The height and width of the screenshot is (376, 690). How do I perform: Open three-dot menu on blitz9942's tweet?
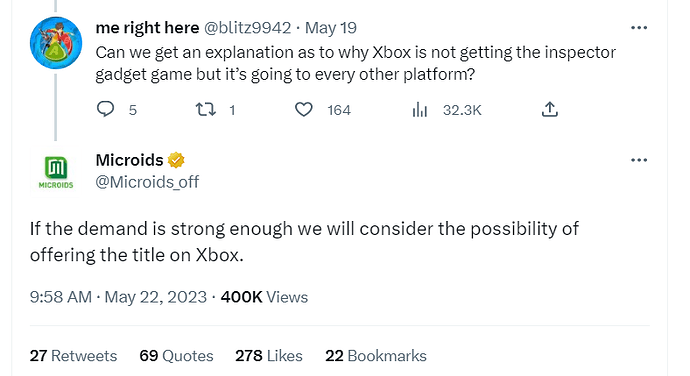coord(639,27)
